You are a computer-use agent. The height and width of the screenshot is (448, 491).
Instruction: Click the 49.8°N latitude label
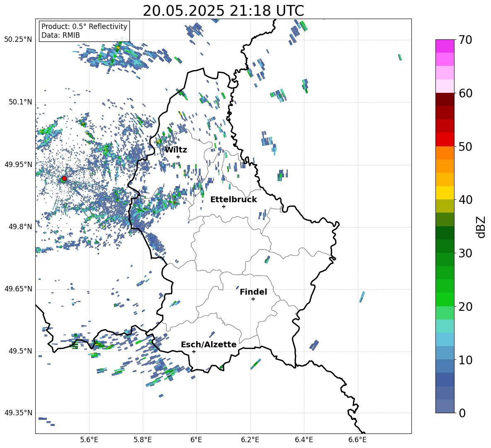pos(20,227)
